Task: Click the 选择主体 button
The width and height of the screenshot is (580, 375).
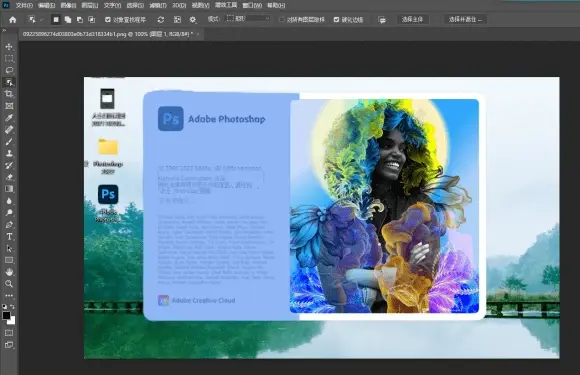Action: tap(412, 19)
